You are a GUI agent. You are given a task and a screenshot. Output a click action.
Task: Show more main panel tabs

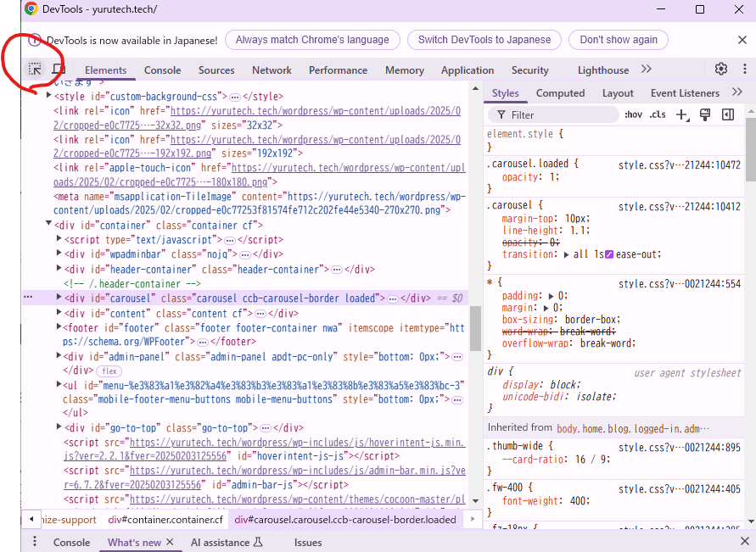coord(647,70)
